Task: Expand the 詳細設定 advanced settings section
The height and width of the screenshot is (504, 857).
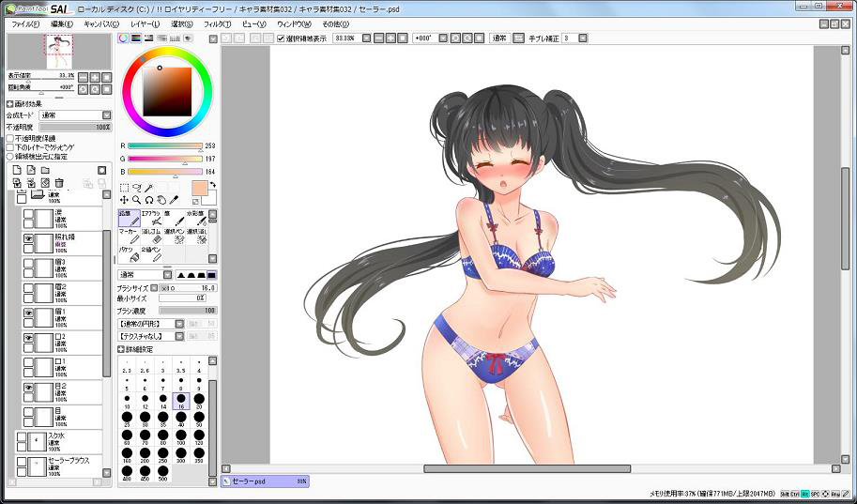Action: tap(121, 348)
